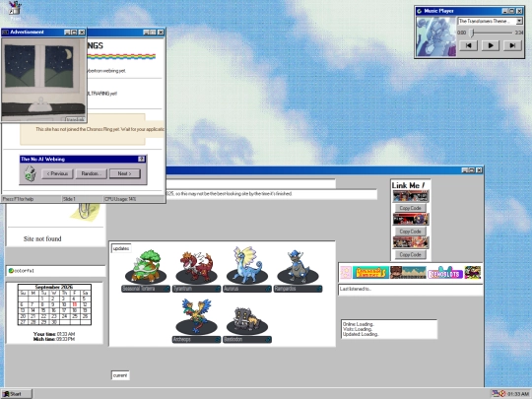The height and width of the screenshot is (399, 532).
Task: Click the Archeops sprite
Action: pyautogui.click(x=196, y=317)
